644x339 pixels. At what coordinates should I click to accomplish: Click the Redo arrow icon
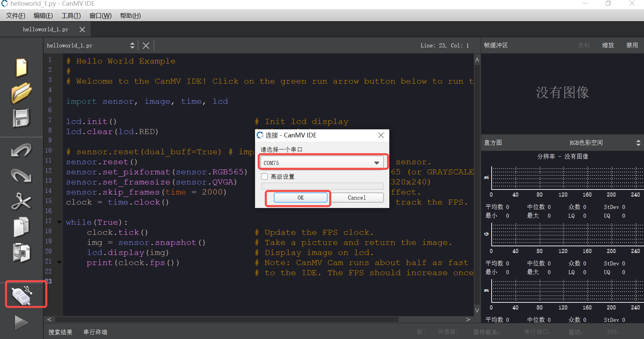click(21, 175)
